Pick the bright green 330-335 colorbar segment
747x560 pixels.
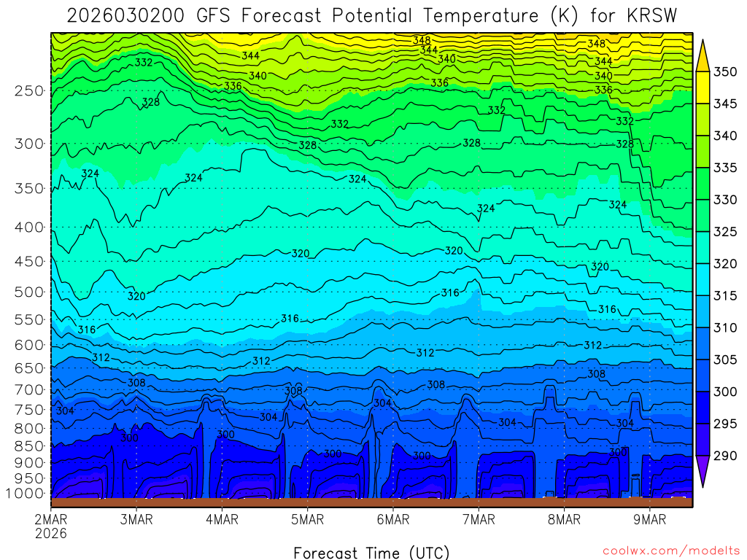coord(703,183)
